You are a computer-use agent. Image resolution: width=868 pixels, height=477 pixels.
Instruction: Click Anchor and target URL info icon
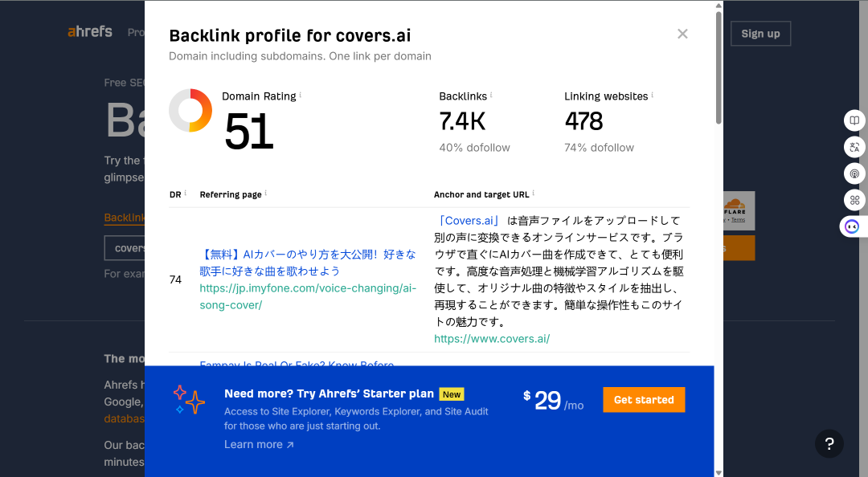click(533, 193)
